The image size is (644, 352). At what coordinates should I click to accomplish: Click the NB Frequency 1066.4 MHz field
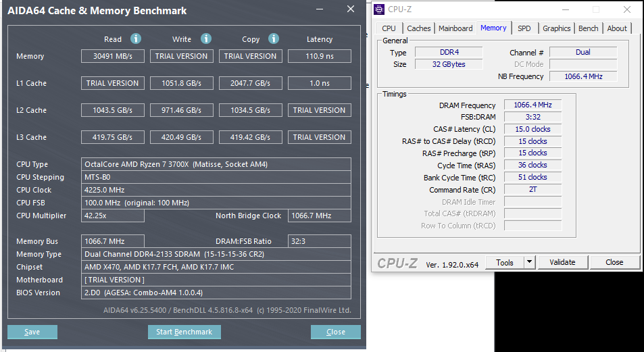point(583,76)
